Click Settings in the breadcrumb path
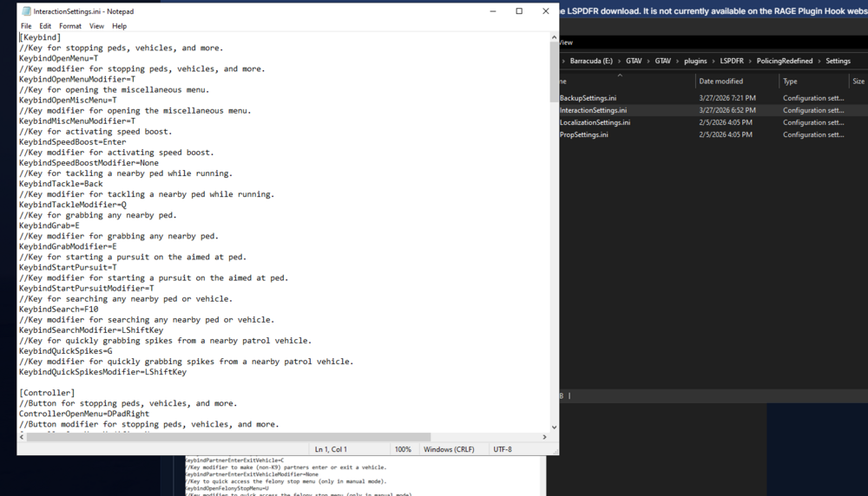Image resolution: width=868 pixels, height=496 pixels. point(838,61)
